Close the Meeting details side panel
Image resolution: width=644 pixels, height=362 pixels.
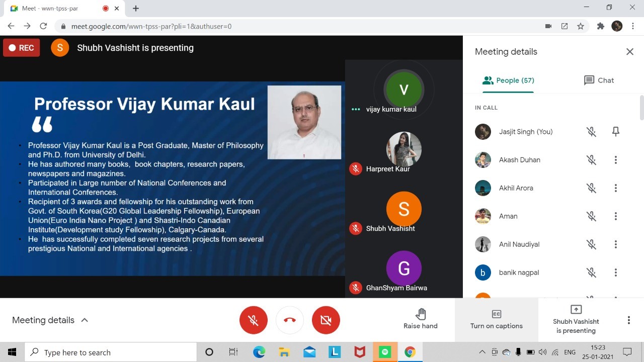tap(629, 52)
